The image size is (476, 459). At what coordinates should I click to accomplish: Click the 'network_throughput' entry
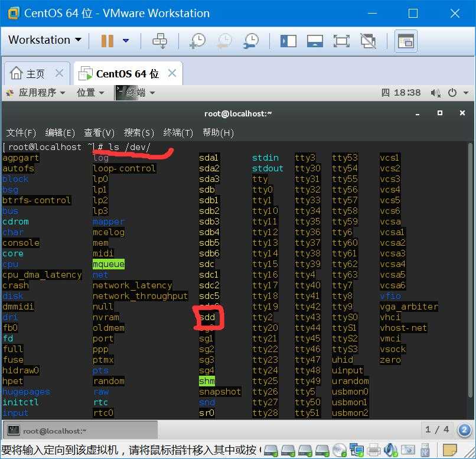[x=140, y=296]
